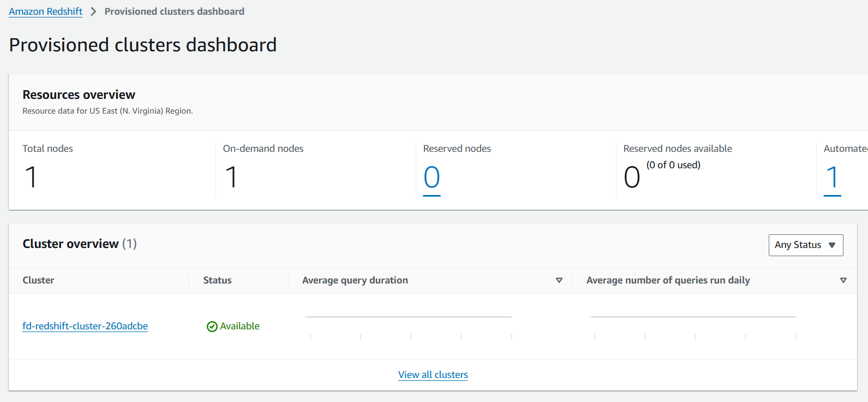Screen dimensions: 868x402
Task: Click the average query duration sparkline chart
Action: coord(409,326)
